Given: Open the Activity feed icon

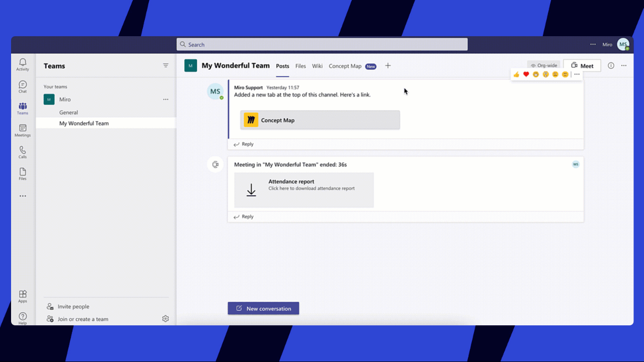Looking at the screenshot, I should tap(23, 64).
